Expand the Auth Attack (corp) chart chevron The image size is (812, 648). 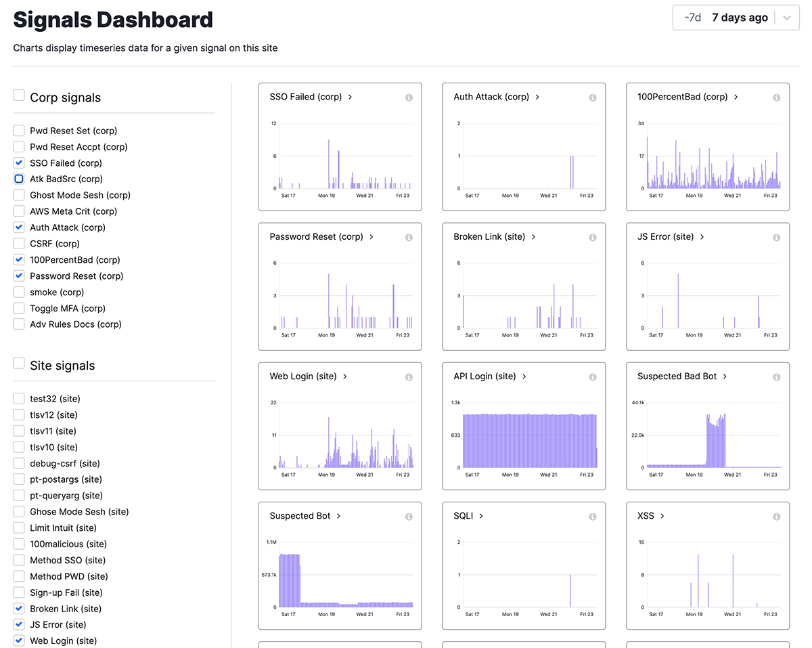[x=538, y=97]
